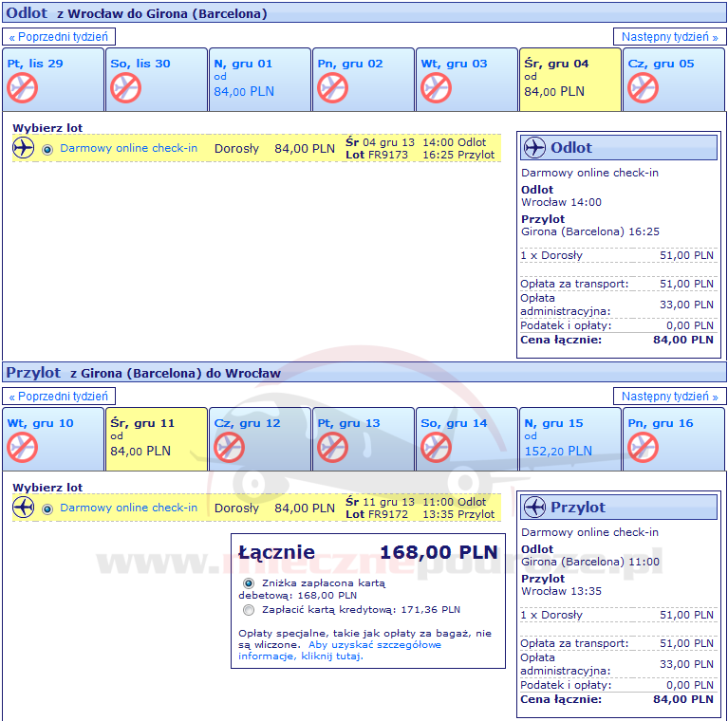Click no-flight icon for Pt, lis 29
This screenshot has width=728, height=721.
click(22, 87)
